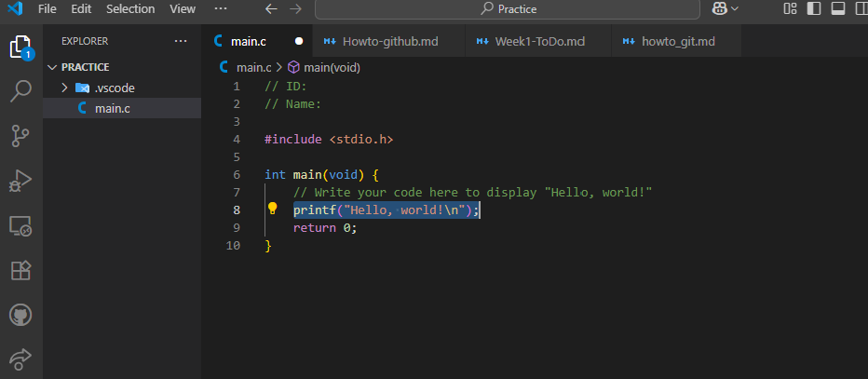
Task: Click the lightbulb code action icon
Action: 273,210
